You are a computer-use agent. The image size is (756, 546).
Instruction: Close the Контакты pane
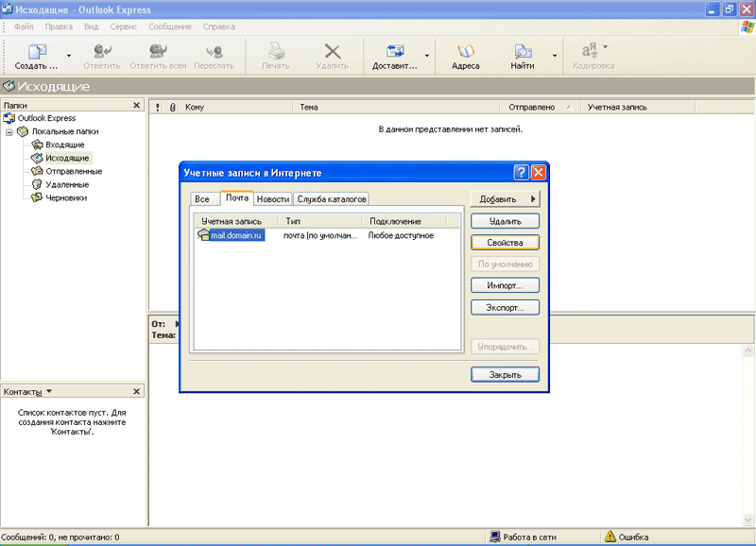point(136,391)
